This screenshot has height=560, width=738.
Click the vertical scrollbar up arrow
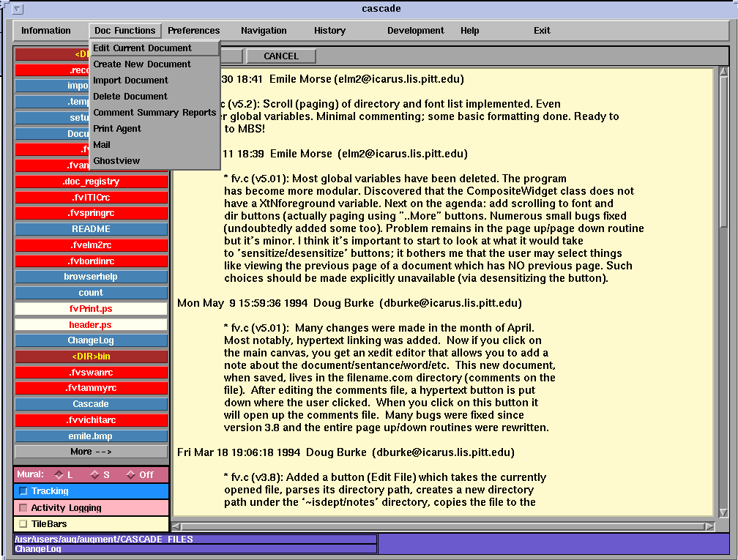[723, 72]
